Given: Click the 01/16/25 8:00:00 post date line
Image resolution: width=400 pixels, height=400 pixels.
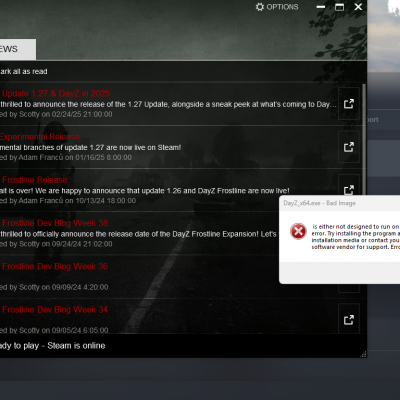Looking at the screenshot, I should point(66,158).
